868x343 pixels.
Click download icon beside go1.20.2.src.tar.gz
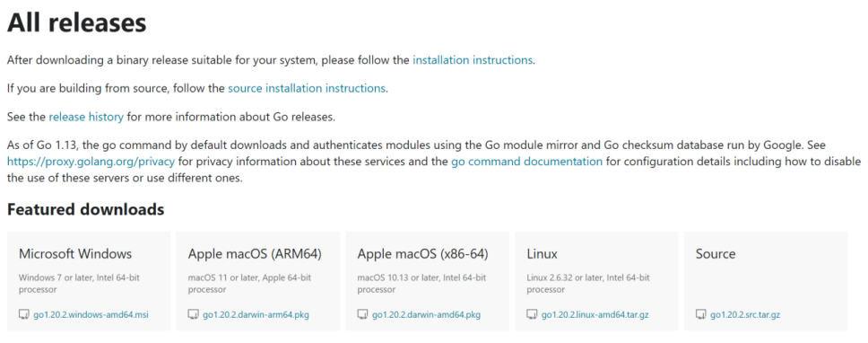701,315
